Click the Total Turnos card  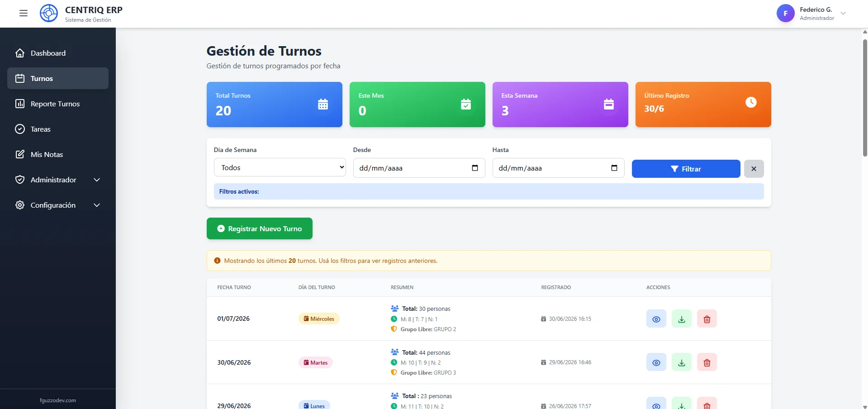275,105
